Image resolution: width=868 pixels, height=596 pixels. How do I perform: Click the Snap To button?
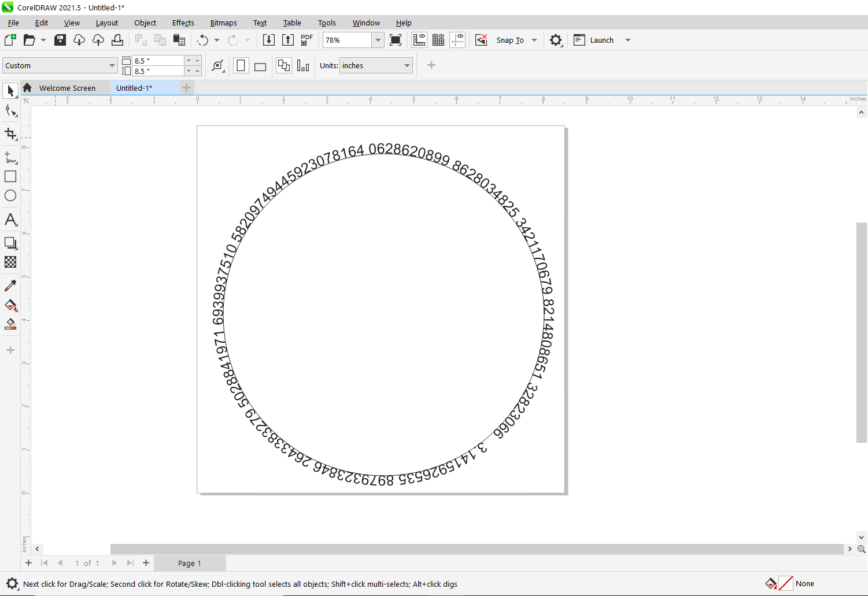(x=510, y=40)
